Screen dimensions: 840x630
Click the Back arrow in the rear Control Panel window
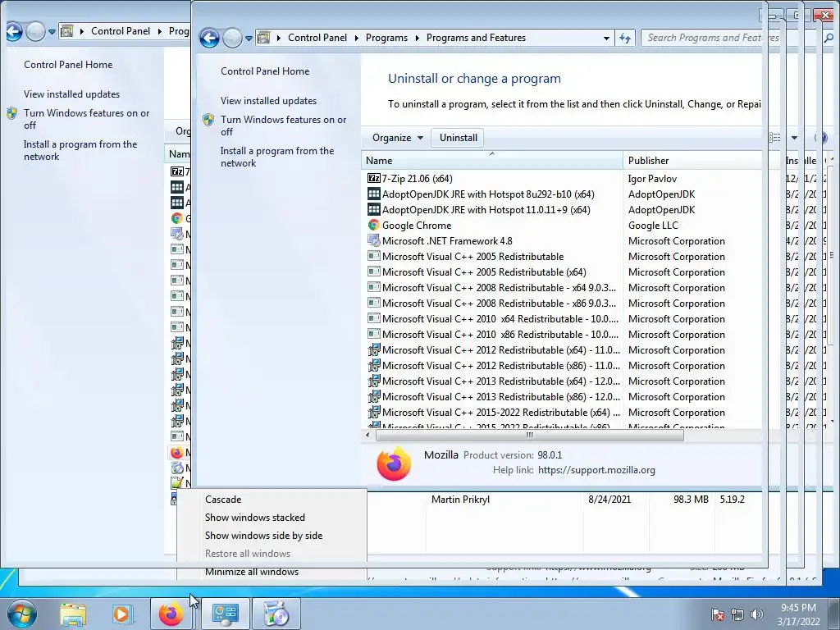pyautogui.click(x=15, y=32)
